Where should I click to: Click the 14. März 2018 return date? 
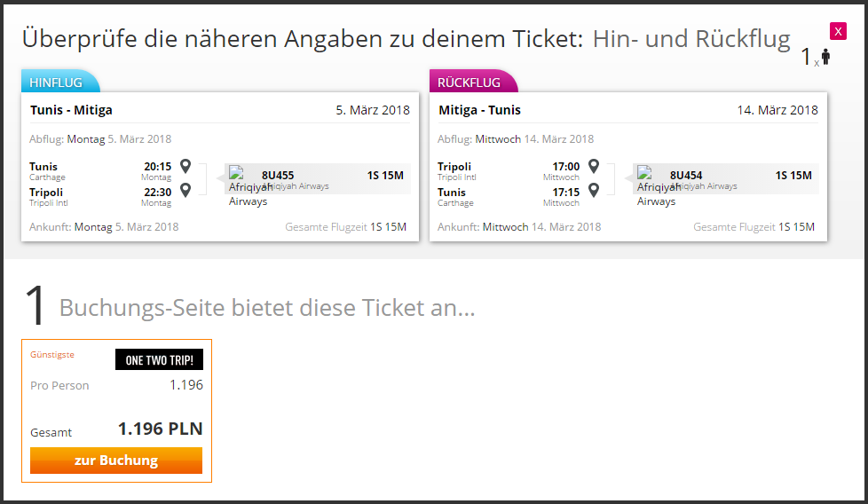(x=777, y=110)
